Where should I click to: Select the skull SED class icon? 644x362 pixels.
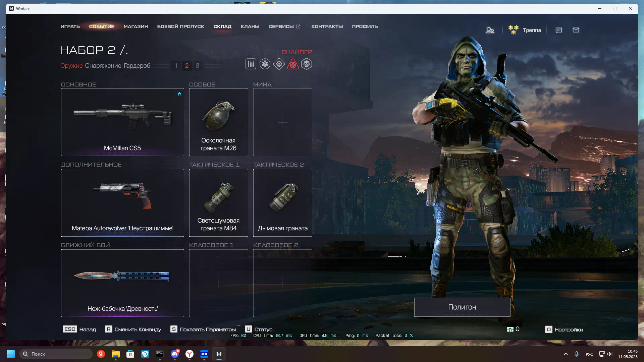pos(307,64)
